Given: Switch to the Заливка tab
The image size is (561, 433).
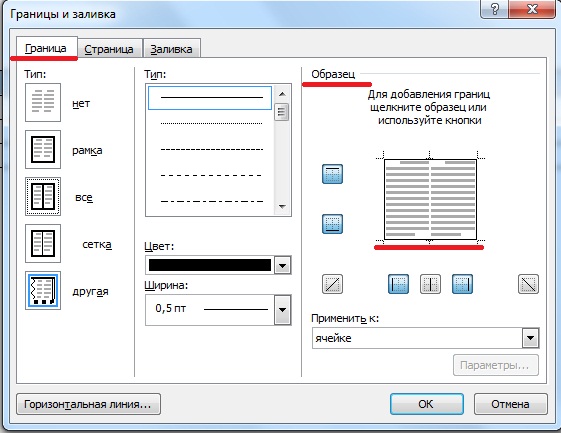Looking at the screenshot, I should click(x=171, y=49).
